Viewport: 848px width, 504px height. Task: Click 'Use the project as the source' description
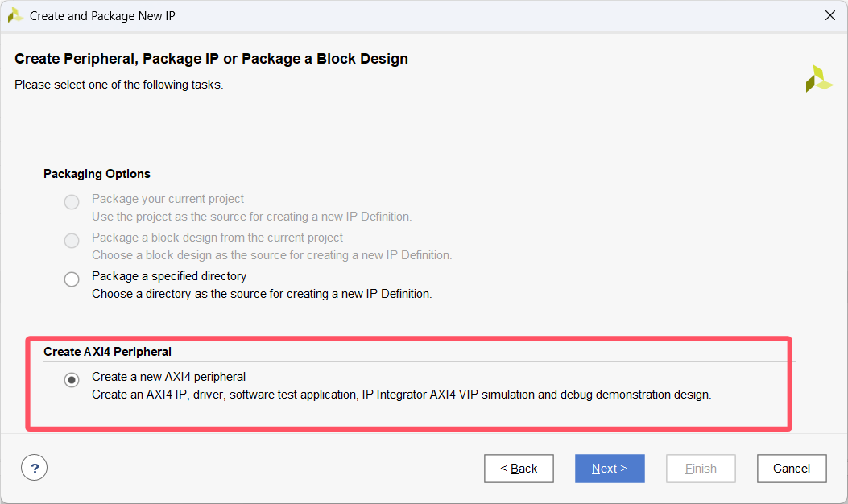pos(251,217)
